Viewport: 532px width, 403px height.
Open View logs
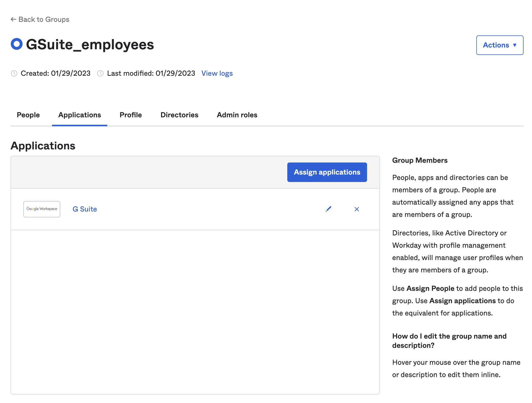(x=217, y=73)
